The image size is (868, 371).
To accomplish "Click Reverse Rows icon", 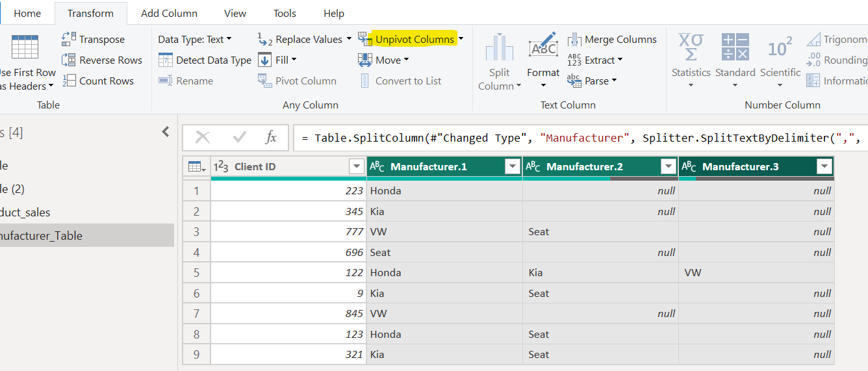I will pos(69,60).
